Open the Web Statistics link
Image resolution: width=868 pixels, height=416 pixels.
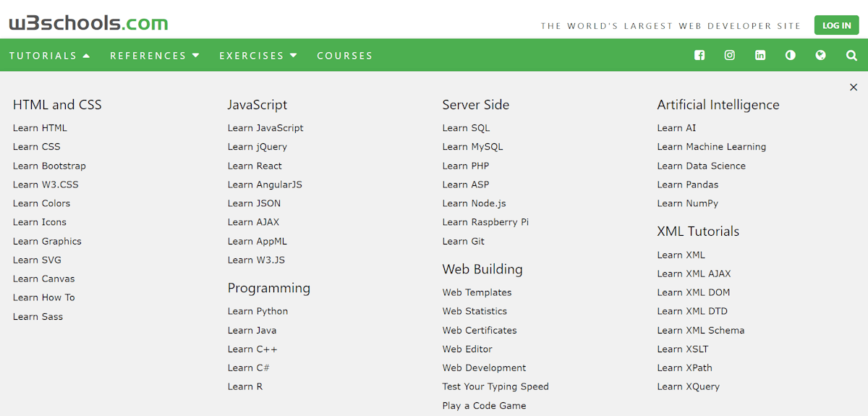click(475, 311)
